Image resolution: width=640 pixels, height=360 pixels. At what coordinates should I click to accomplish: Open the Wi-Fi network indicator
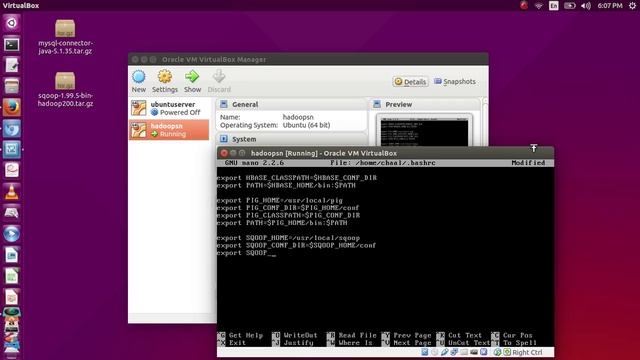point(539,6)
